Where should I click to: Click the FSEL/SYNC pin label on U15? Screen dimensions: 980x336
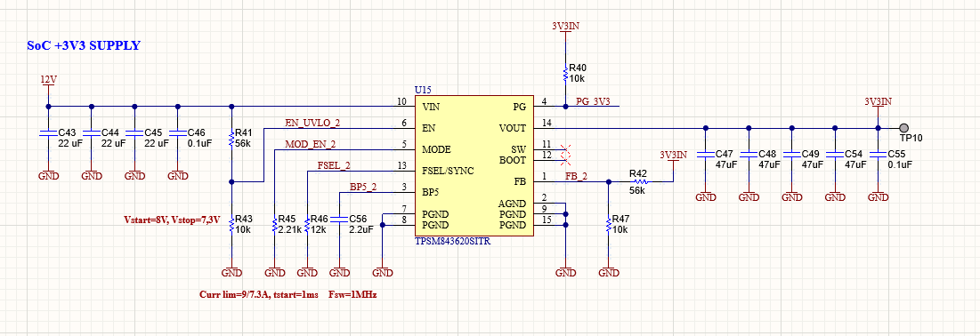coord(448,171)
